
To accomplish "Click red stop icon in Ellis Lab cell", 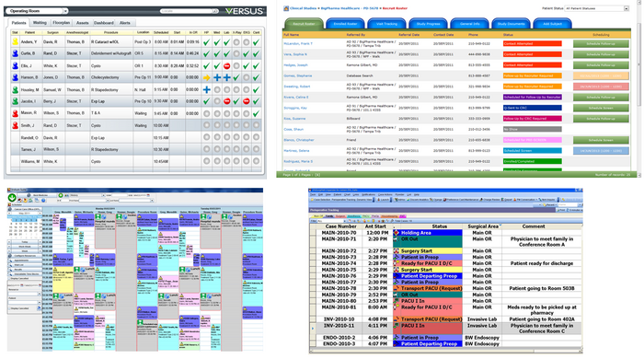I will tap(226, 65).
